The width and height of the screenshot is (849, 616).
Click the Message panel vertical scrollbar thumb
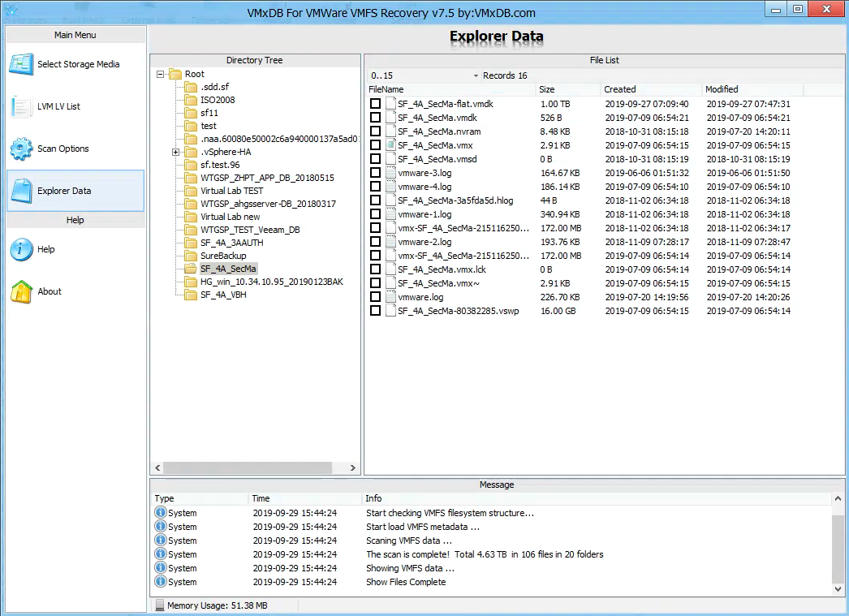pos(838,549)
